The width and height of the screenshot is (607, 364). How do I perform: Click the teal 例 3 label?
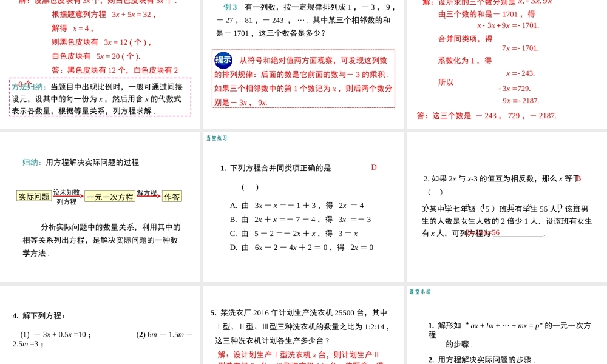tap(230, 7)
